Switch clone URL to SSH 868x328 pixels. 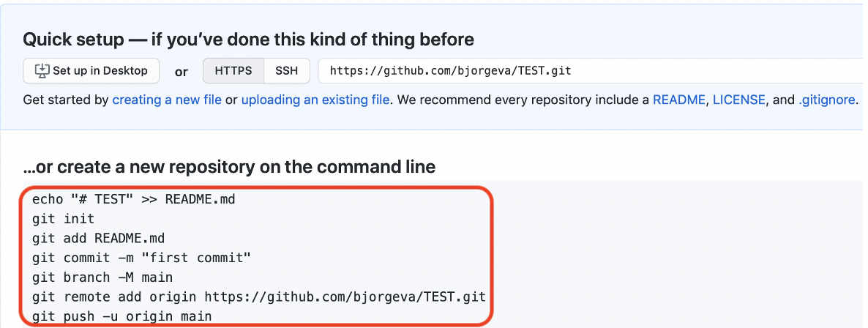coord(287,71)
